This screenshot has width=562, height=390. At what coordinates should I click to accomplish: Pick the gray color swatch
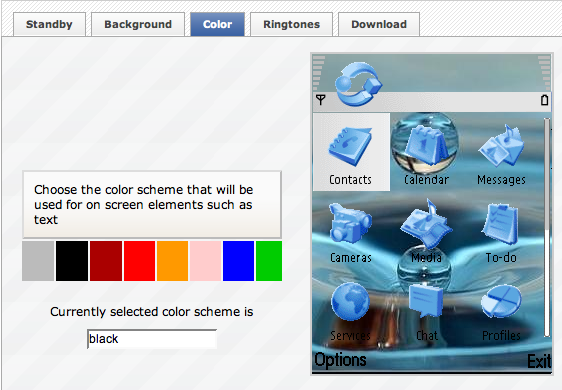(38, 261)
